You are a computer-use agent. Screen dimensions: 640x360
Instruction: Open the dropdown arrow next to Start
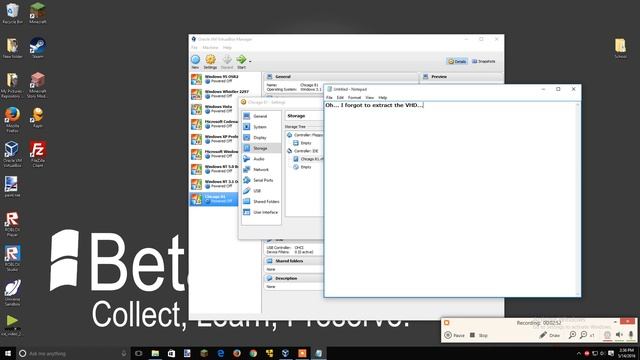coord(250,62)
